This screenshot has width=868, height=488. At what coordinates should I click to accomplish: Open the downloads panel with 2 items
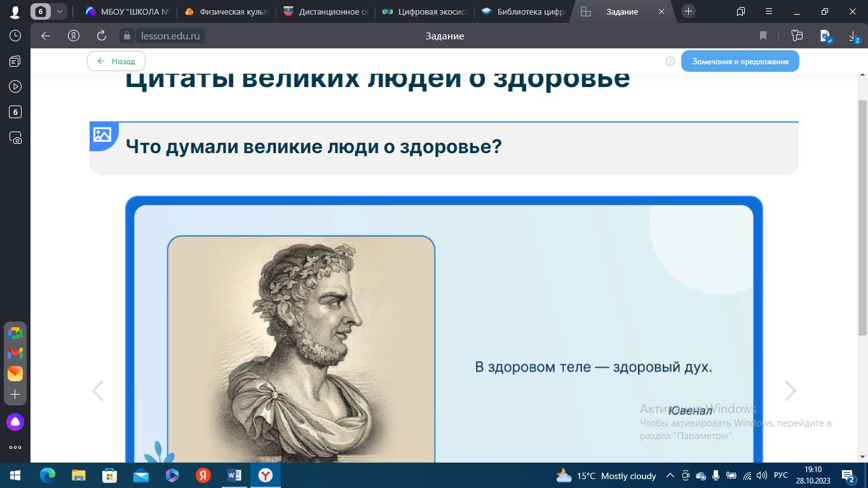click(854, 37)
